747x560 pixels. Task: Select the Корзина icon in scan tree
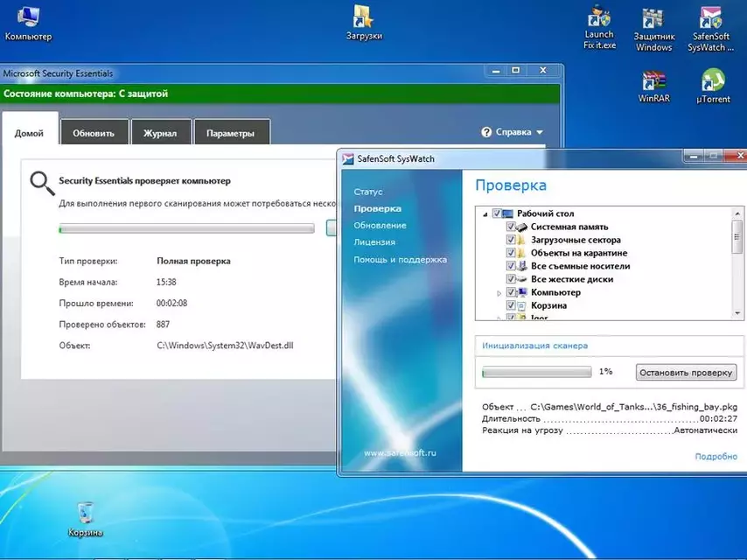click(521, 305)
